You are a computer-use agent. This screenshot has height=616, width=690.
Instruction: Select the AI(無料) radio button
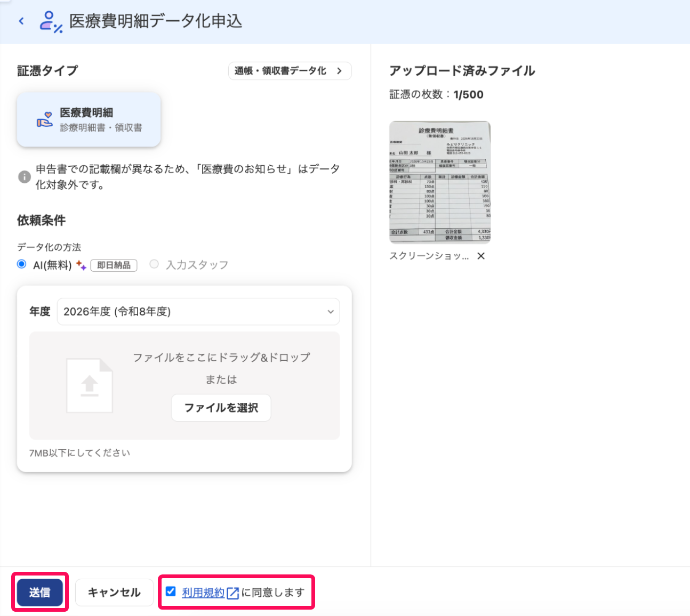(x=22, y=264)
